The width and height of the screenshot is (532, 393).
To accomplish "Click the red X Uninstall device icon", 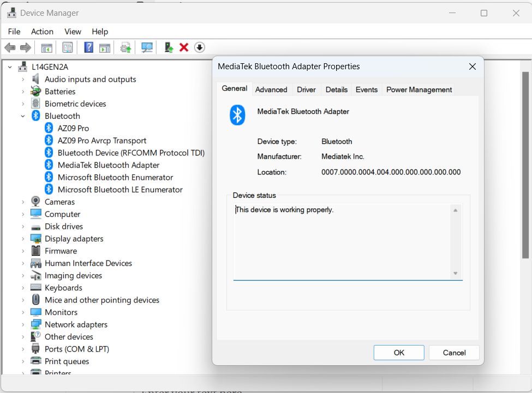I will tap(184, 47).
